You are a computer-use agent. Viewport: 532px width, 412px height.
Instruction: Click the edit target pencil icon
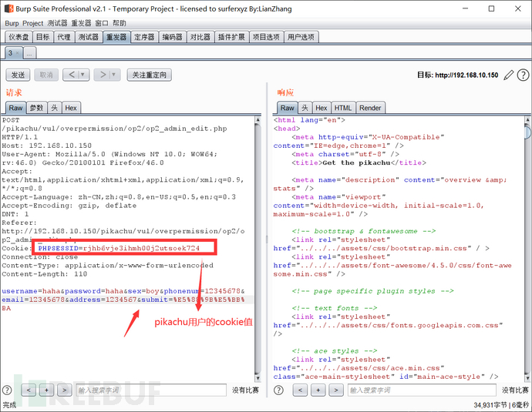[508, 75]
